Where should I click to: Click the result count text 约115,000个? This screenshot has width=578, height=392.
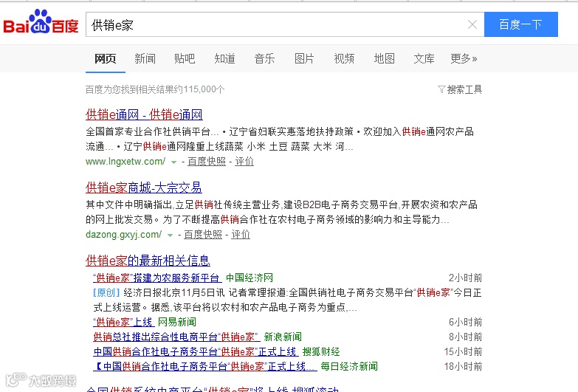coord(198,89)
